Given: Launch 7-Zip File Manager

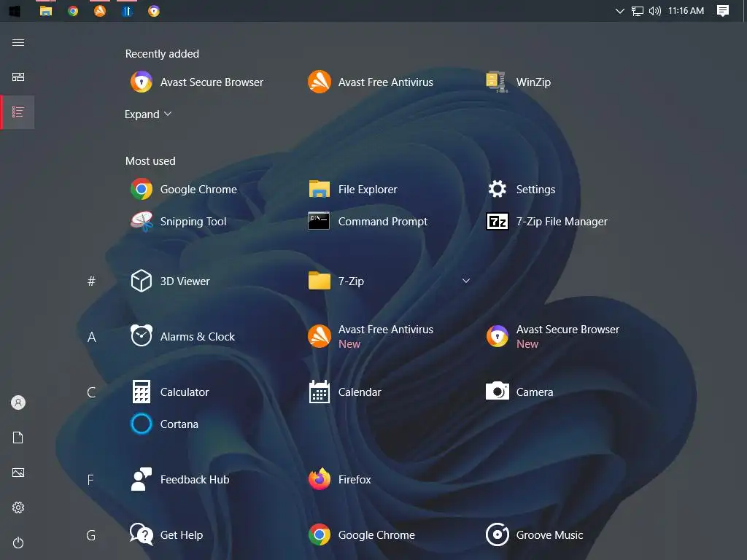Looking at the screenshot, I should click(x=546, y=222).
